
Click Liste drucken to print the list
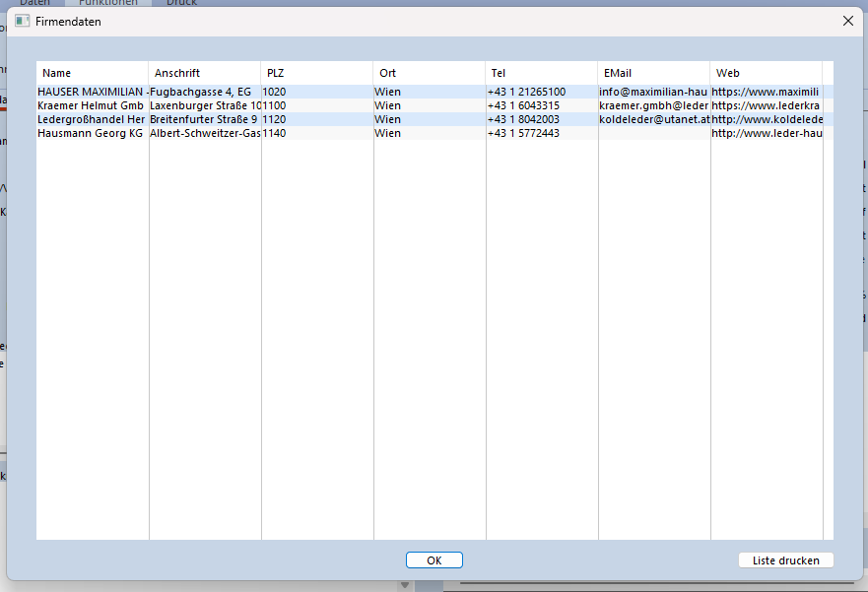pyautogui.click(x=785, y=559)
